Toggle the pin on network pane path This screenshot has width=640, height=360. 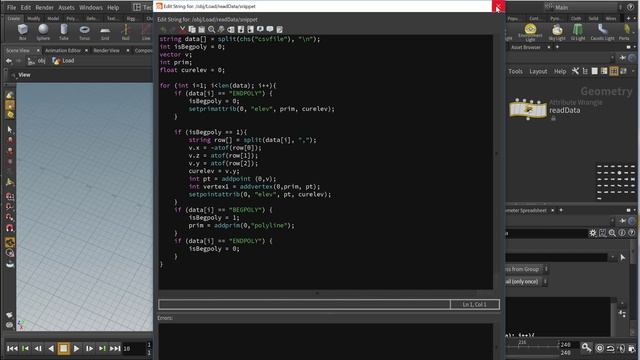622,58
